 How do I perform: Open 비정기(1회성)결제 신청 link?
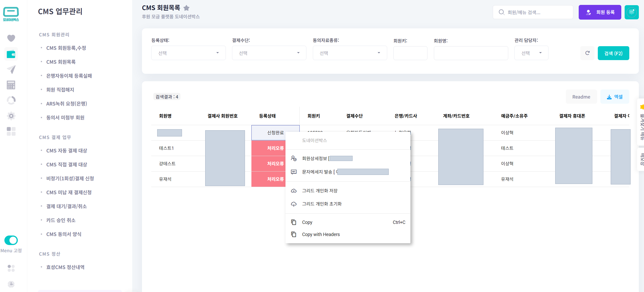pyautogui.click(x=70, y=179)
